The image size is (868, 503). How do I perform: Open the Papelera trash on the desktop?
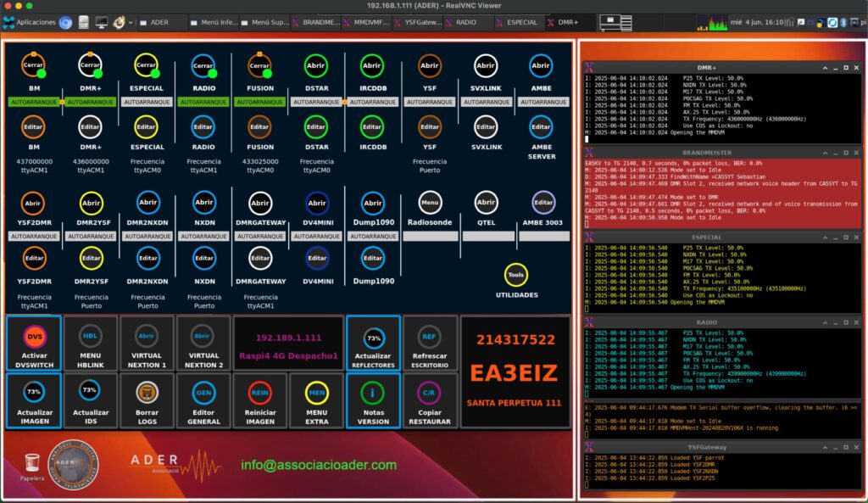[32, 467]
